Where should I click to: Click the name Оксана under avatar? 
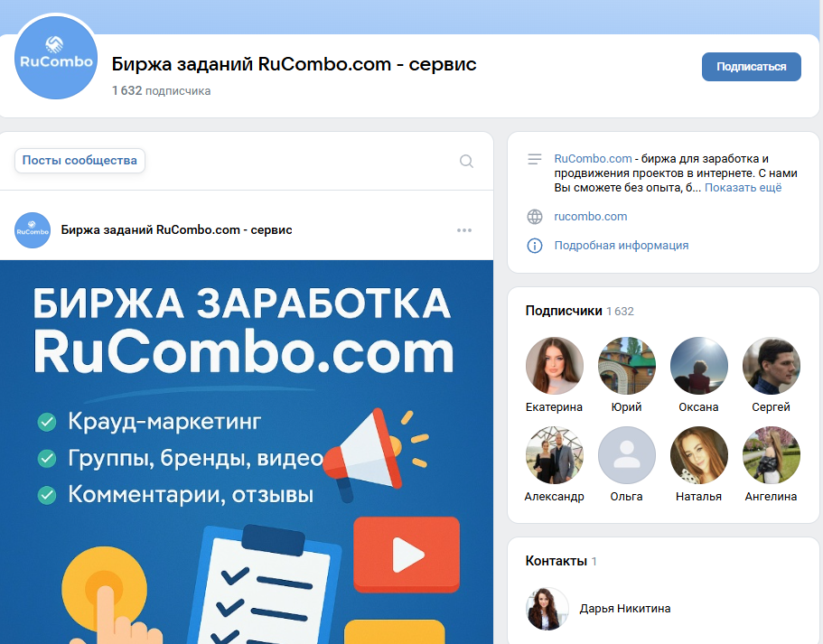pos(698,406)
